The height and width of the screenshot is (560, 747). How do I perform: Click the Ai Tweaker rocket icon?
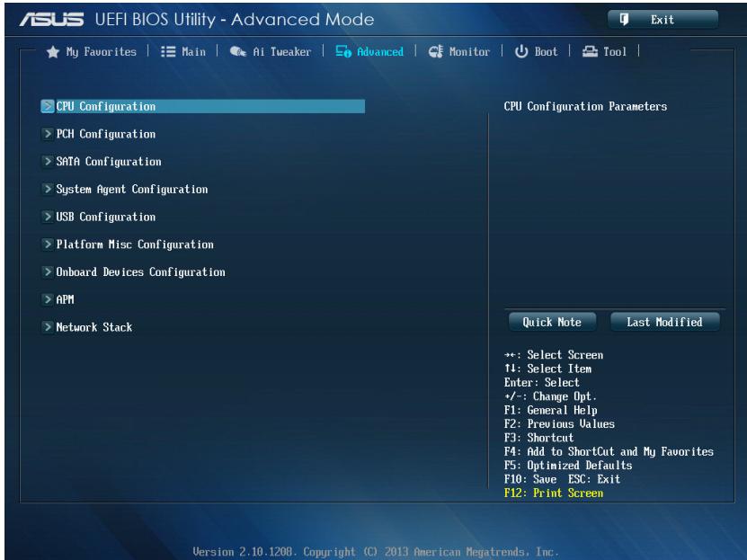point(238,51)
